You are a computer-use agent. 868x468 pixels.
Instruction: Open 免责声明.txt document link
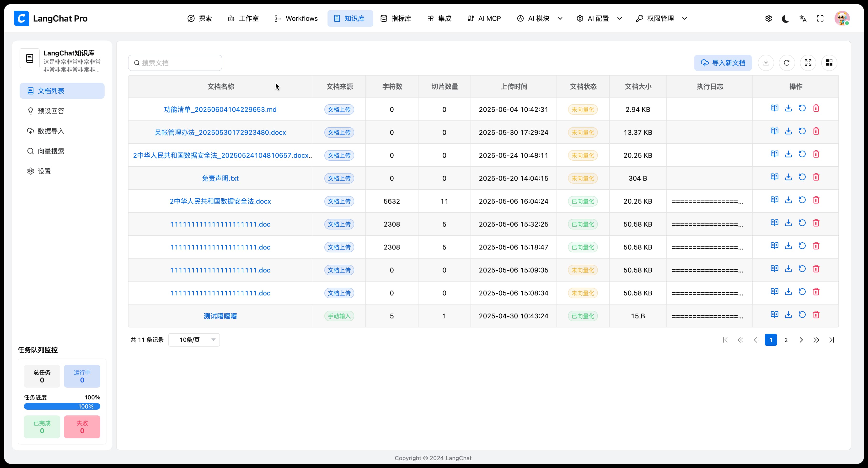[x=220, y=178]
